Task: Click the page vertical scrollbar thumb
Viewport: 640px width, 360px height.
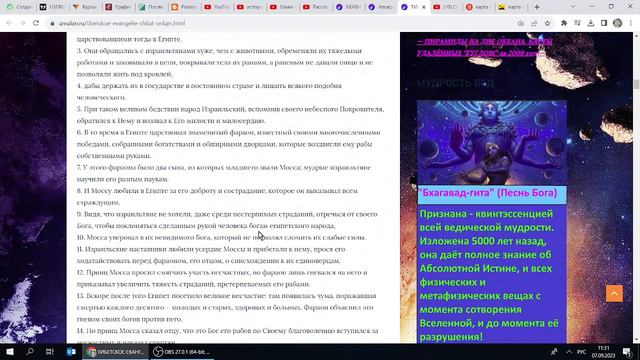Action: click(636, 84)
